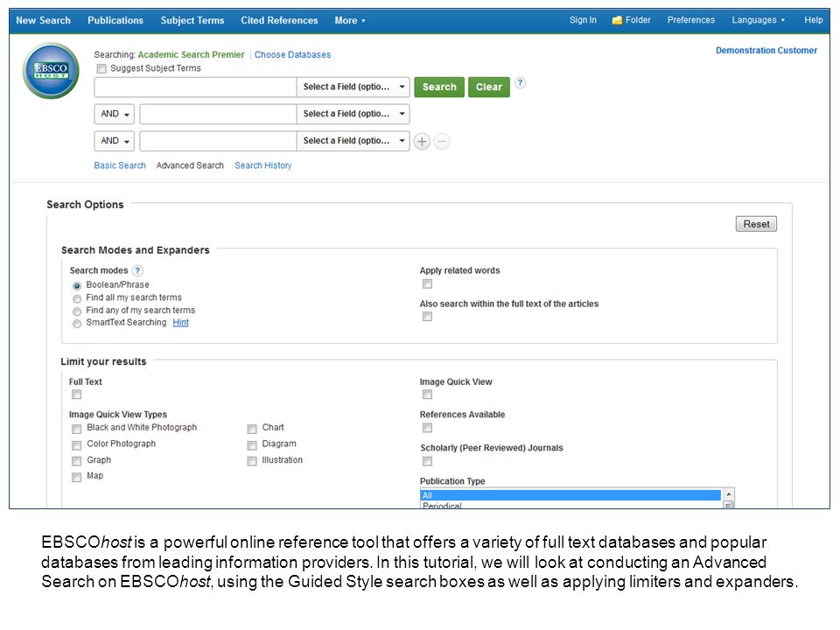840x630 pixels.
Task: Check the Full Text limiter
Action: (77, 395)
